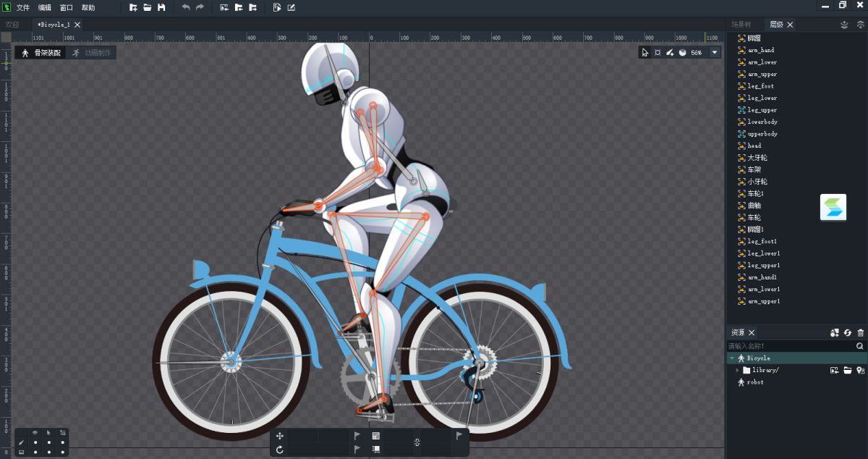Image resolution: width=868 pixels, height=459 pixels.
Task: Collapse the Bicycle resource tree
Action: [731, 358]
